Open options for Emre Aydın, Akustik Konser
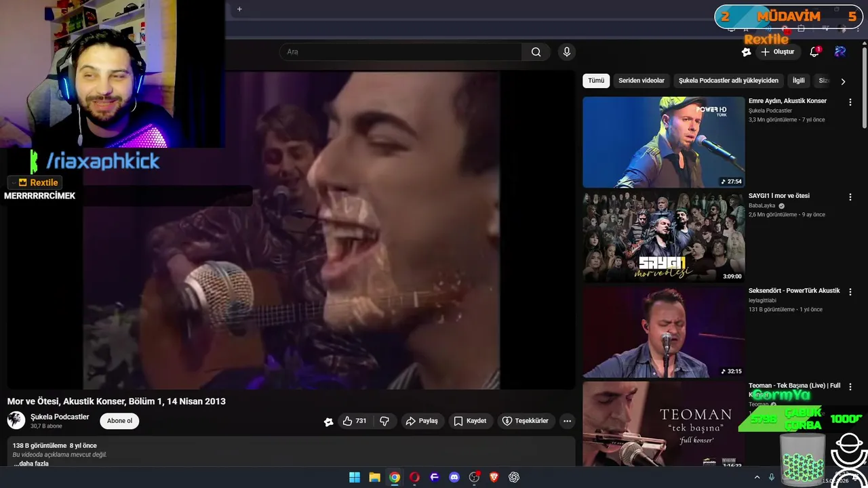868x488 pixels. coord(850,102)
